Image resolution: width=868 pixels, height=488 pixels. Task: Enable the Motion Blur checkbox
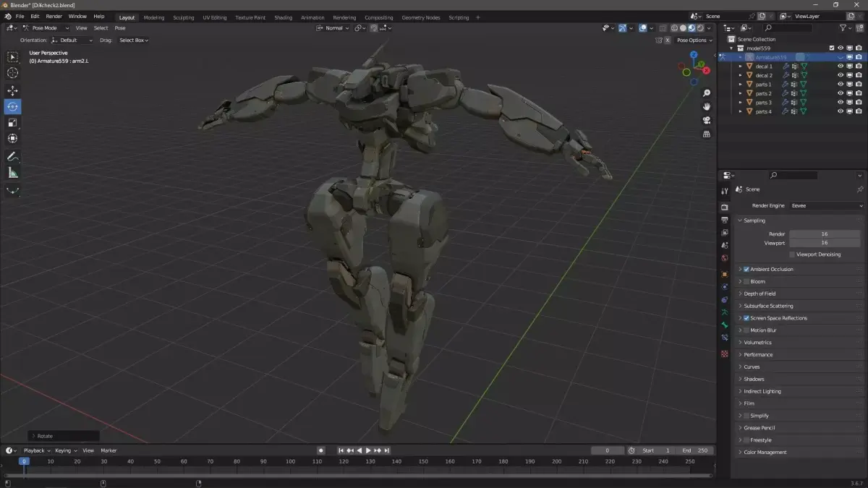[x=746, y=330]
